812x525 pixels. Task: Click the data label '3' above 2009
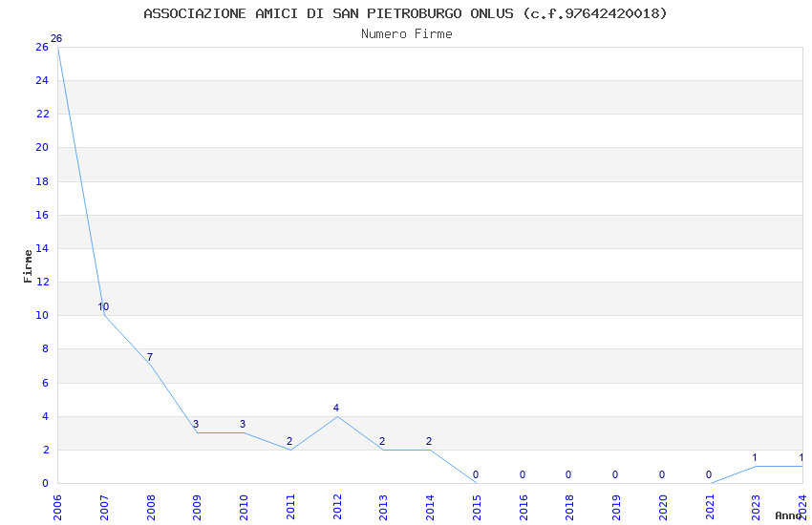tap(196, 424)
